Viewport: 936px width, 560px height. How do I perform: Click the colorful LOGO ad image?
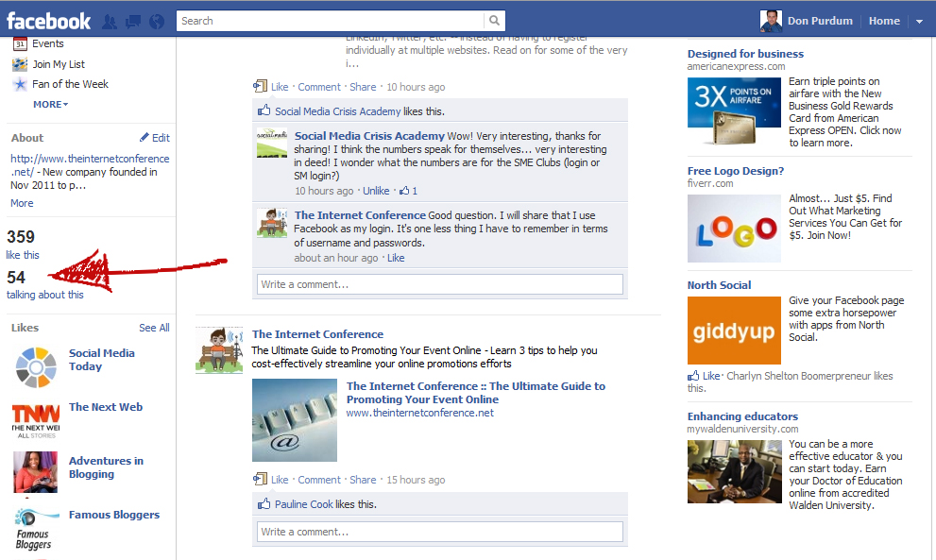734,229
